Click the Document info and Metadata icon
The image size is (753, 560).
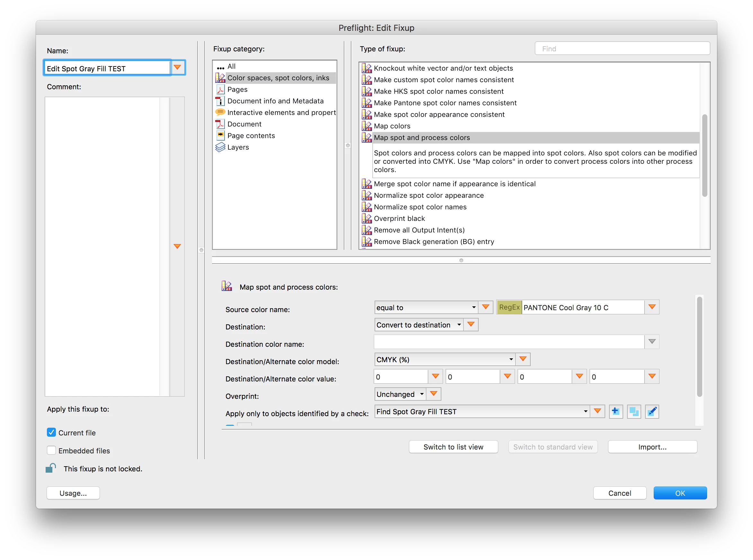coord(220,101)
